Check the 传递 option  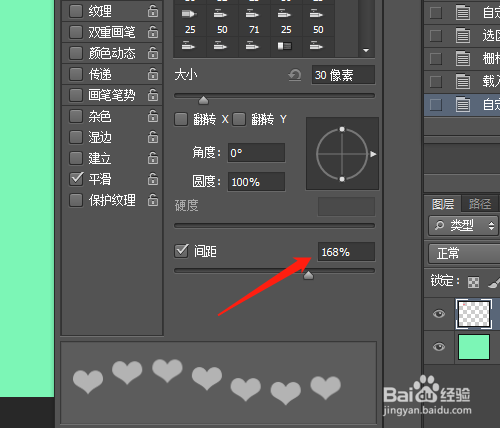(x=76, y=74)
